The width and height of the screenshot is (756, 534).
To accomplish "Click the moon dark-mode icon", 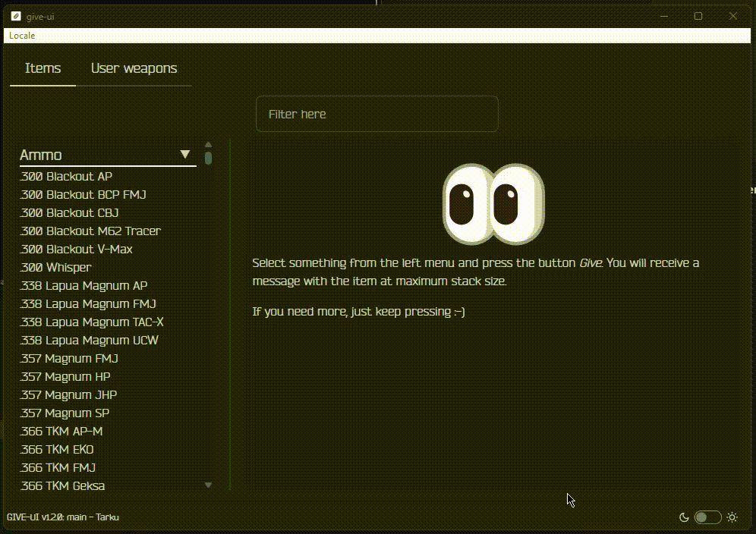I will [x=684, y=517].
